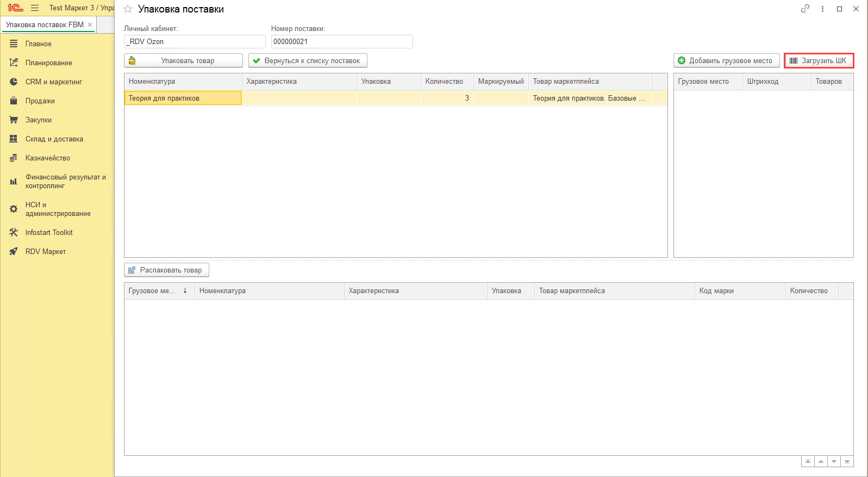Open the RDV Маркет section
This screenshot has width=868, height=477.
click(x=46, y=252)
